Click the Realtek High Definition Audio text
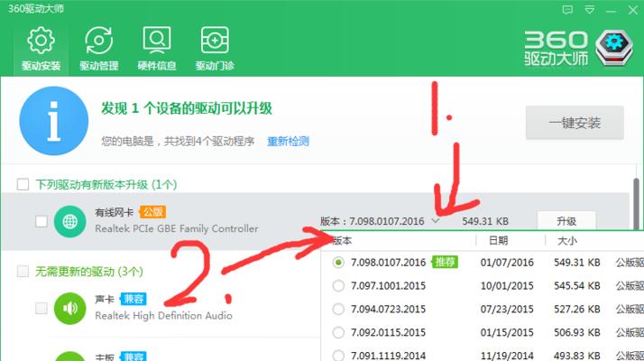The height and width of the screenshot is (361, 644). 163,316
